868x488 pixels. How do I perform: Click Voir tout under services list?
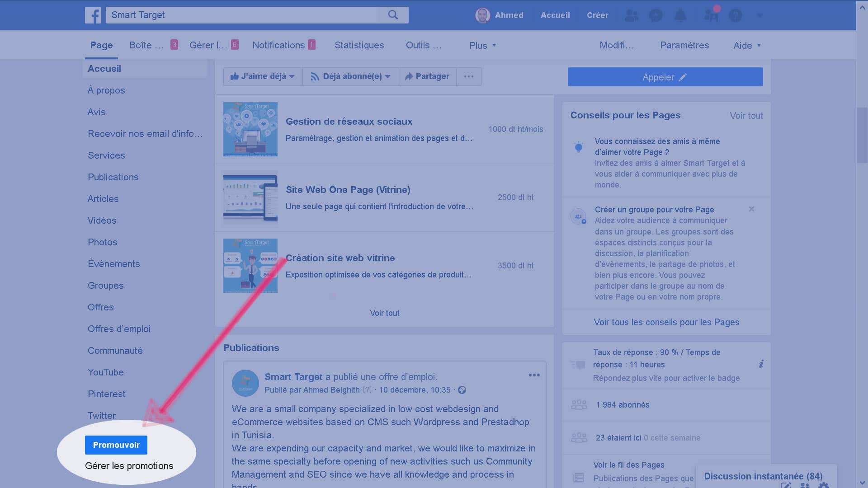[x=385, y=313]
